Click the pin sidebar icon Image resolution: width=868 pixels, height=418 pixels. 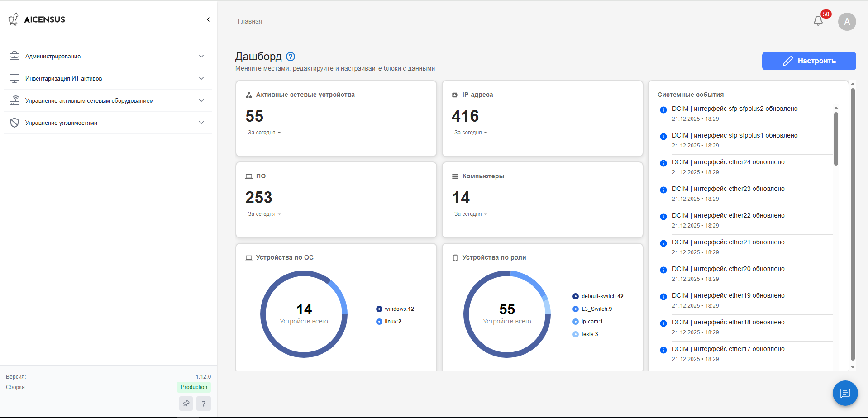pos(186,403)
